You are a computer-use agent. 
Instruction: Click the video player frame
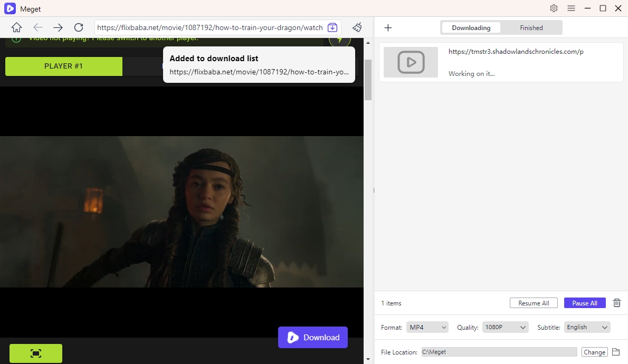tap(182, 212)
